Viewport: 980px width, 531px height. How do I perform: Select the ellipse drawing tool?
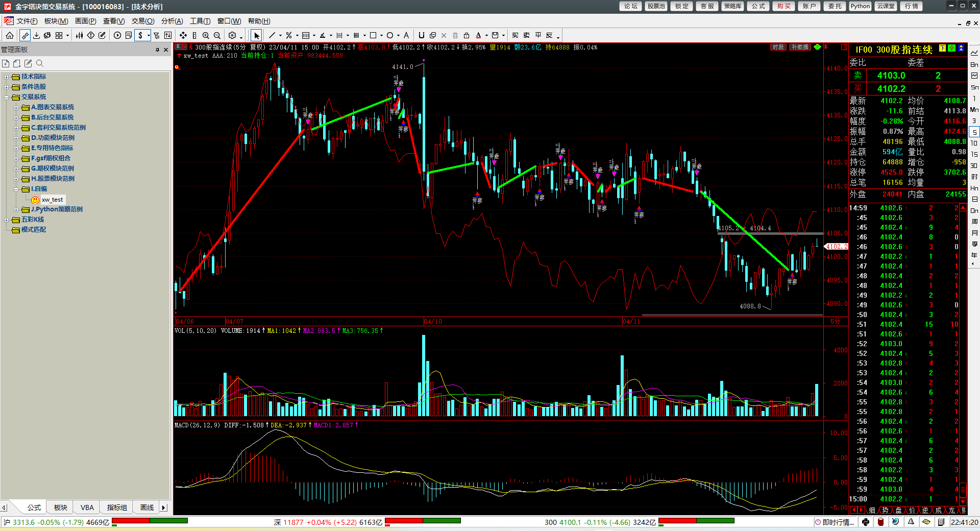(390, 35)
